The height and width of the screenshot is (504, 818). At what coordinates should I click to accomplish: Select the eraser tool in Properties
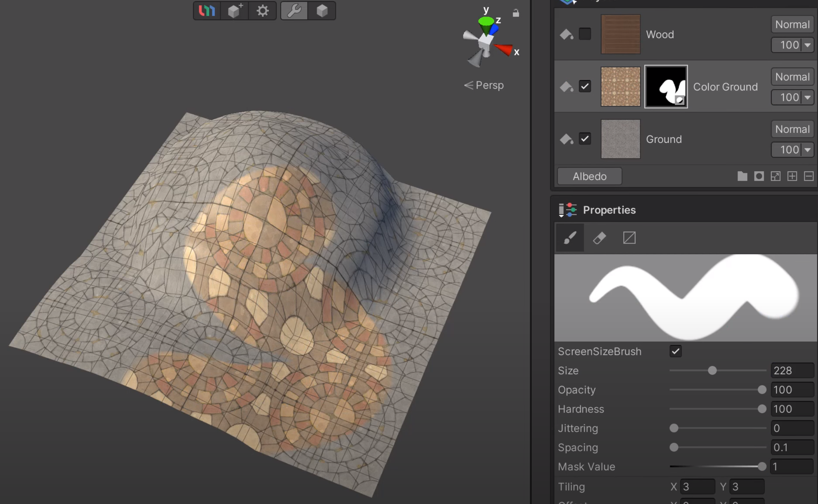pos(599,238)
